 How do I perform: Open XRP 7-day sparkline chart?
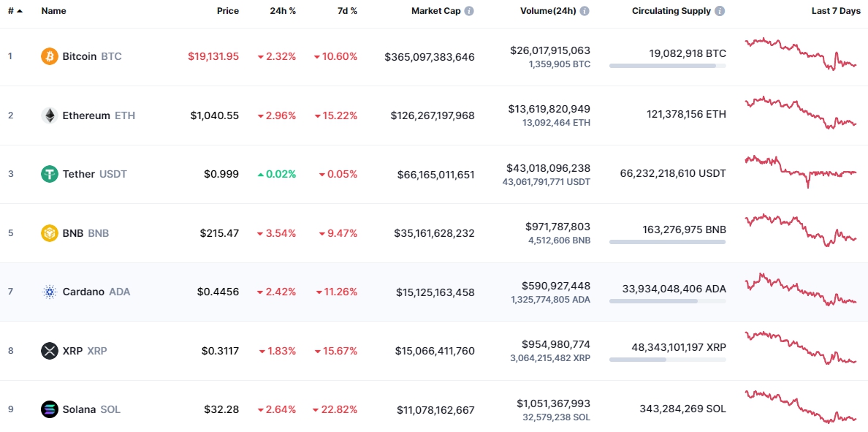[x=801, y=348]
